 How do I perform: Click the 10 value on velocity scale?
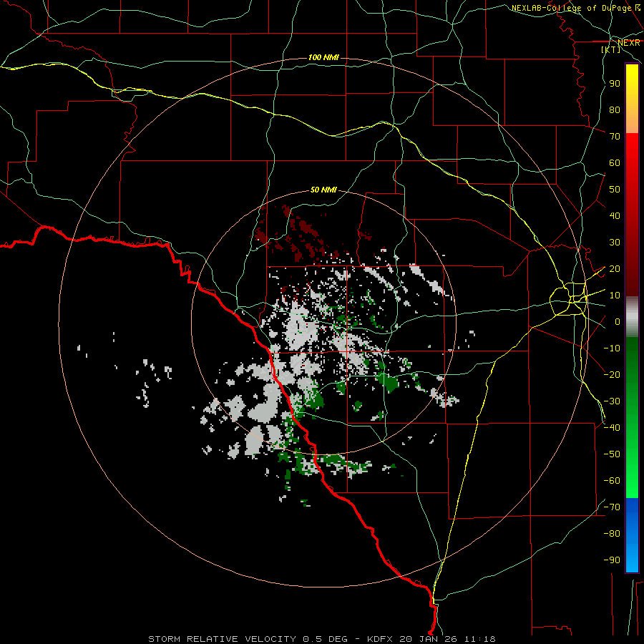[x=615, y=296]
